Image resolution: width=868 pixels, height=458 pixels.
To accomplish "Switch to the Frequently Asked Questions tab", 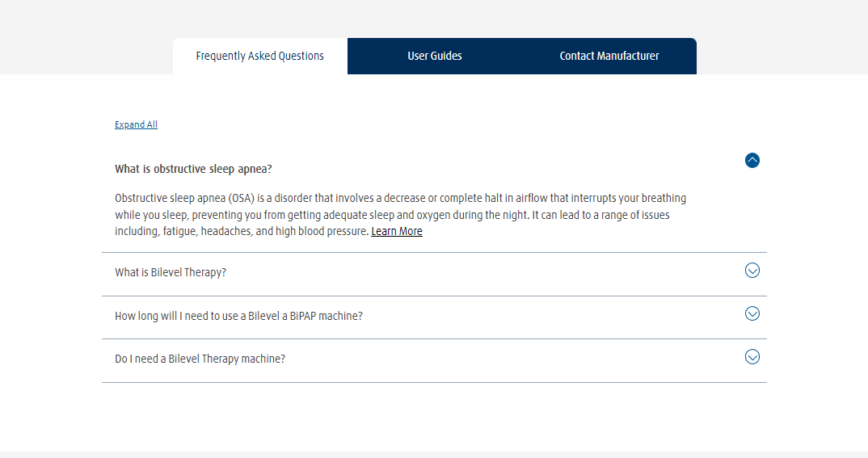I will 259,57.
